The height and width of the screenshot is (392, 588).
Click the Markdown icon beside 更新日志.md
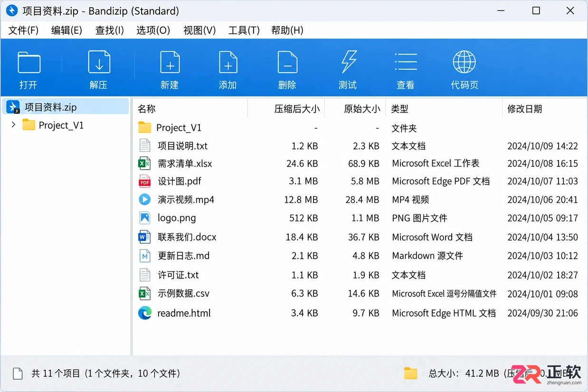(144, 256)
